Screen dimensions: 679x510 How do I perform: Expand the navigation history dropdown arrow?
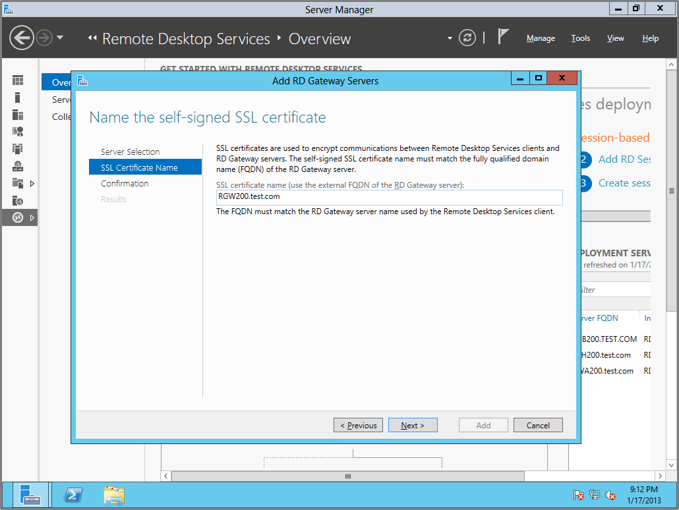point(60,38)
